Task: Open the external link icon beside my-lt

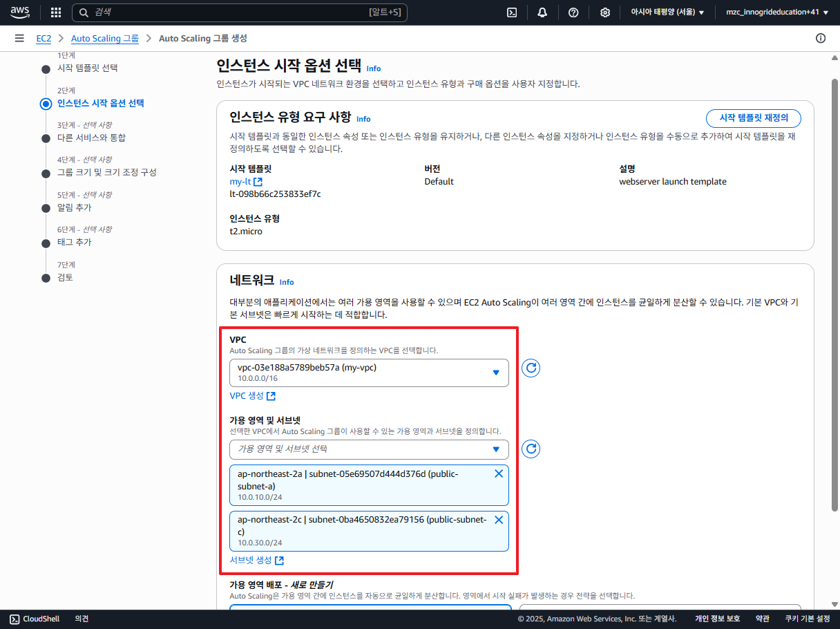Action: (258, 182)
